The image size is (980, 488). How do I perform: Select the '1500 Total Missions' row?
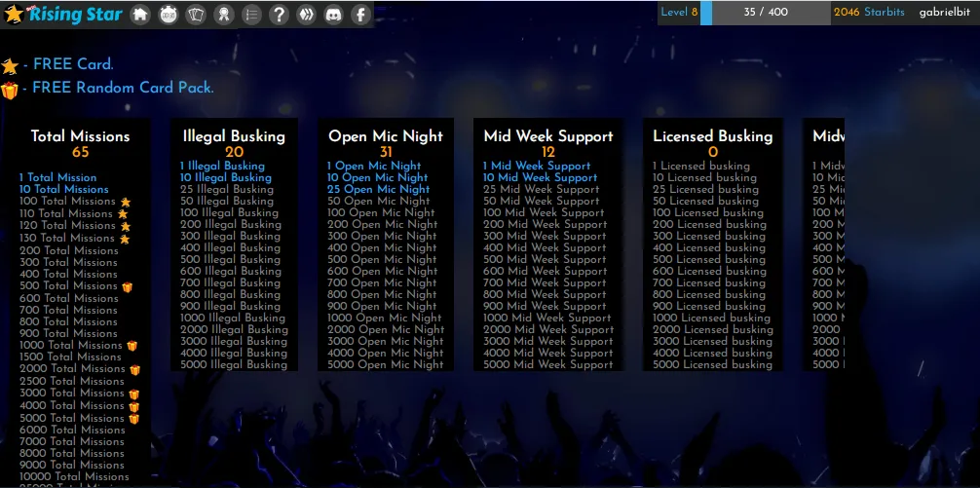pyautogui.click(x=70, y=357)
